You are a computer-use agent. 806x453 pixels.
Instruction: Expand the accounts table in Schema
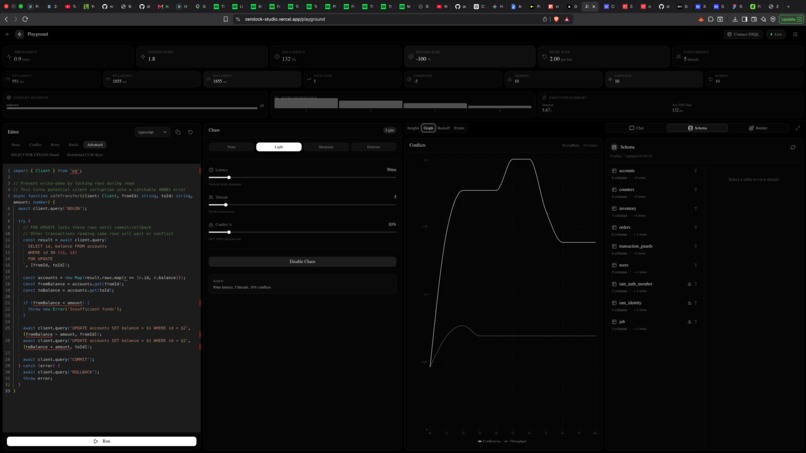pos(654,174)
